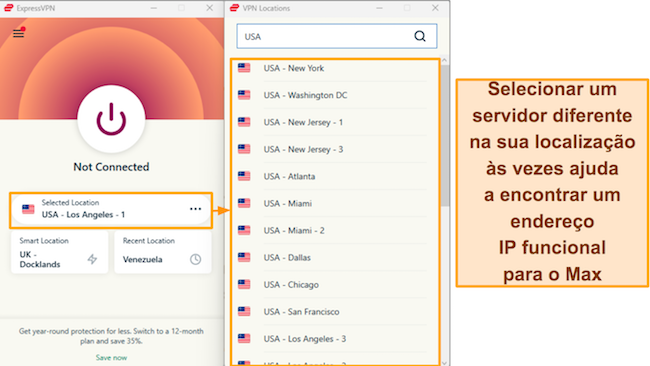The height and width of the screenshot is (366, 650).
Task: Minimize the VPN Locations window
Action: (379, 8)
